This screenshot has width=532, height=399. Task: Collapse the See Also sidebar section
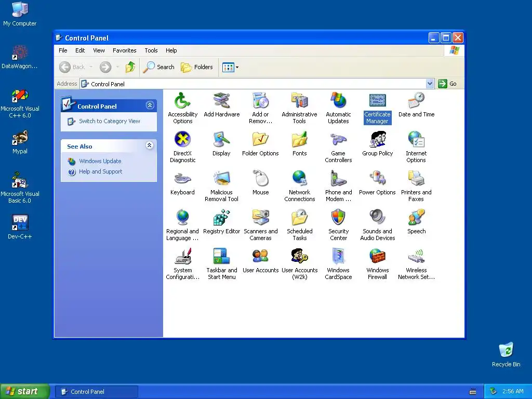click(x=149, y=145)
